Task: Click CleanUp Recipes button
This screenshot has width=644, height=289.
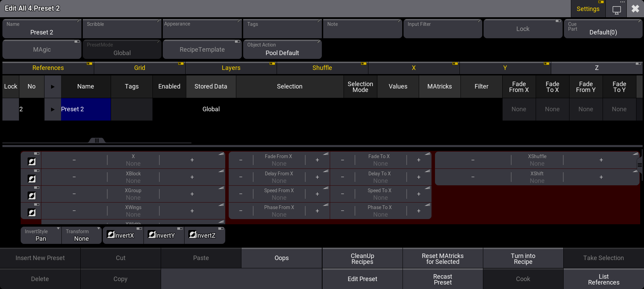Action: (362, 258)
